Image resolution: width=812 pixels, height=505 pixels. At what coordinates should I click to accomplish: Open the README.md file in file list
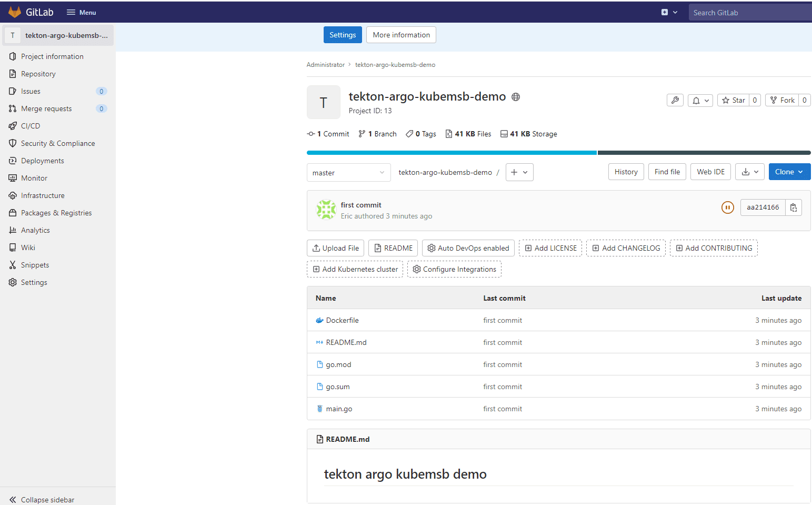(x=346, y=342)
